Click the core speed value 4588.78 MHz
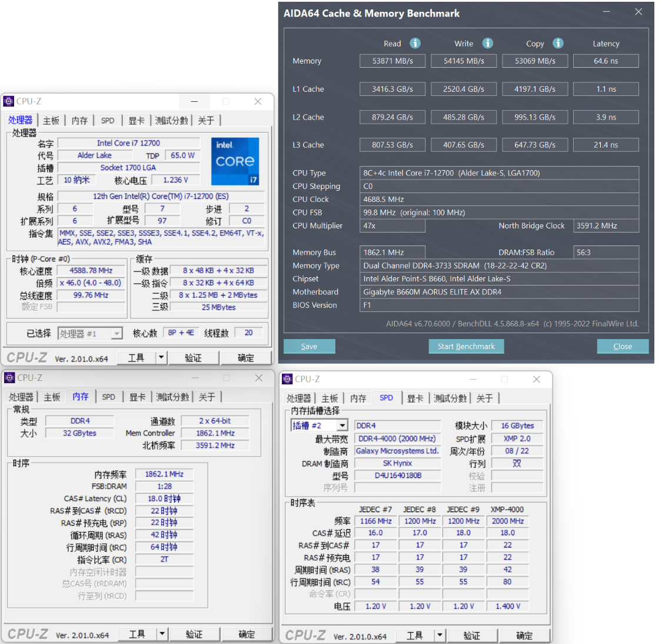The width and height of the screenshot is (662, 644). click(91, 270)
